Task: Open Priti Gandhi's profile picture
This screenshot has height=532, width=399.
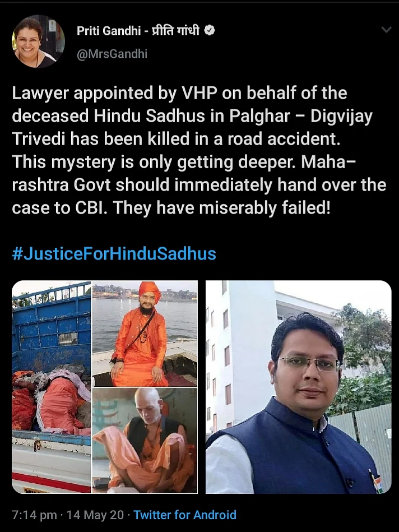Action: (38, 41)
